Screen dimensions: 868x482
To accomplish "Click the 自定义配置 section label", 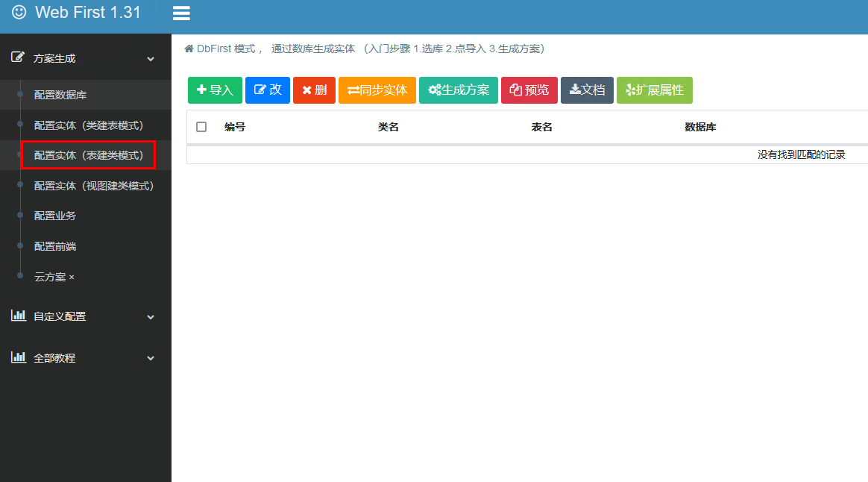I will (60, 316).
